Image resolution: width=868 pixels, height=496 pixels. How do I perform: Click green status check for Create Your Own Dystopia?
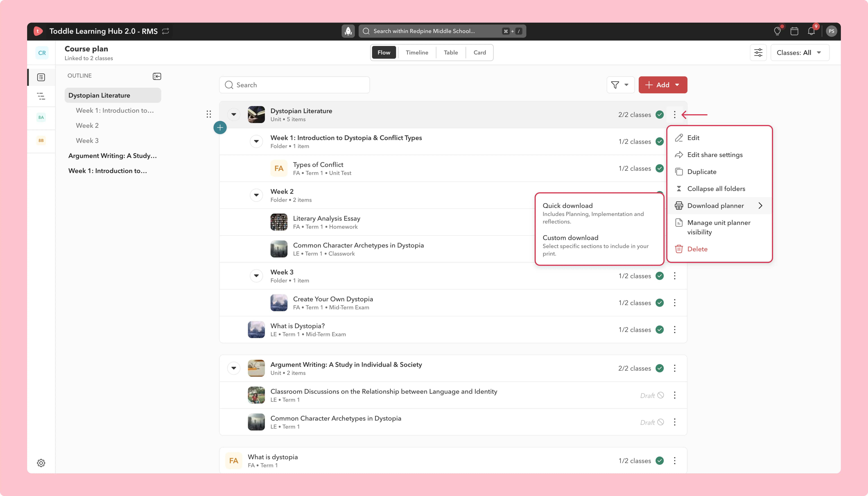pos(660,303)
